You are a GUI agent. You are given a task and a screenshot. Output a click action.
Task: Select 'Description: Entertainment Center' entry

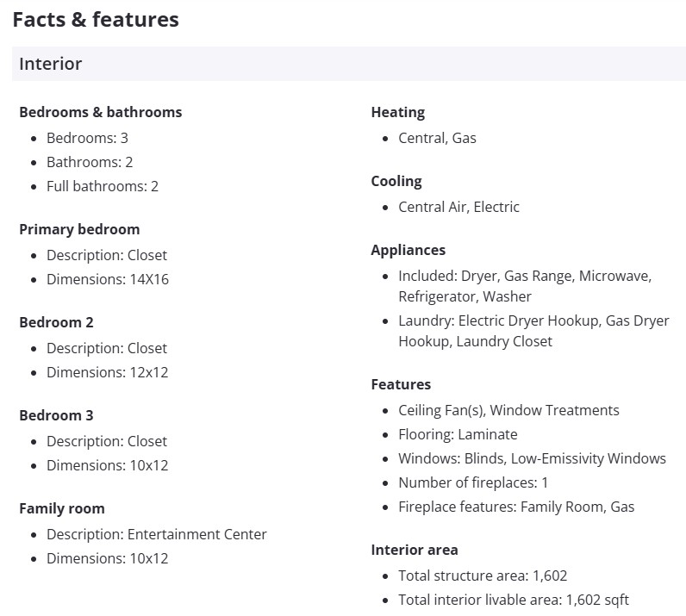point(157,534)
